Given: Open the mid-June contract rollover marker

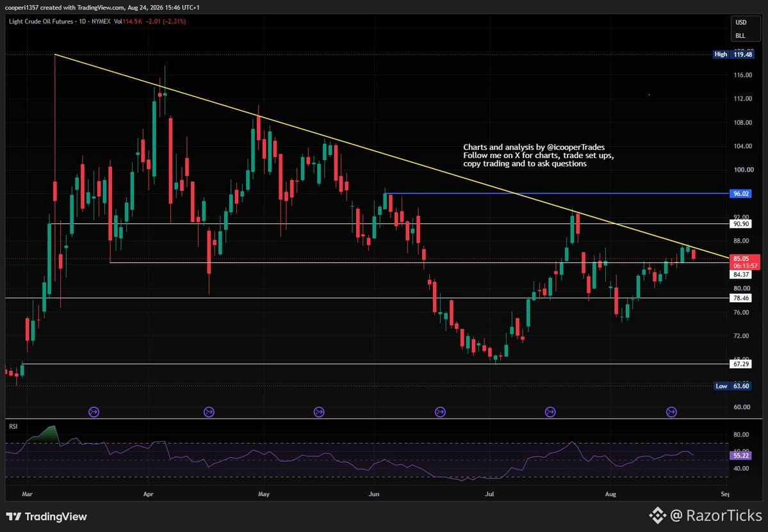Looking at the screenshot, I should coord(440,412).
